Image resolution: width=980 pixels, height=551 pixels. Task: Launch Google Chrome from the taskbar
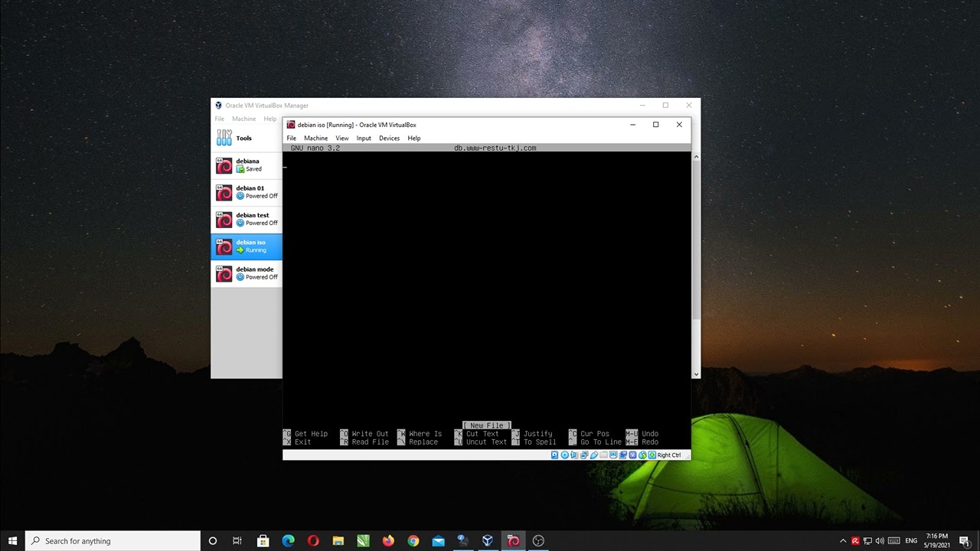[413, 541]
